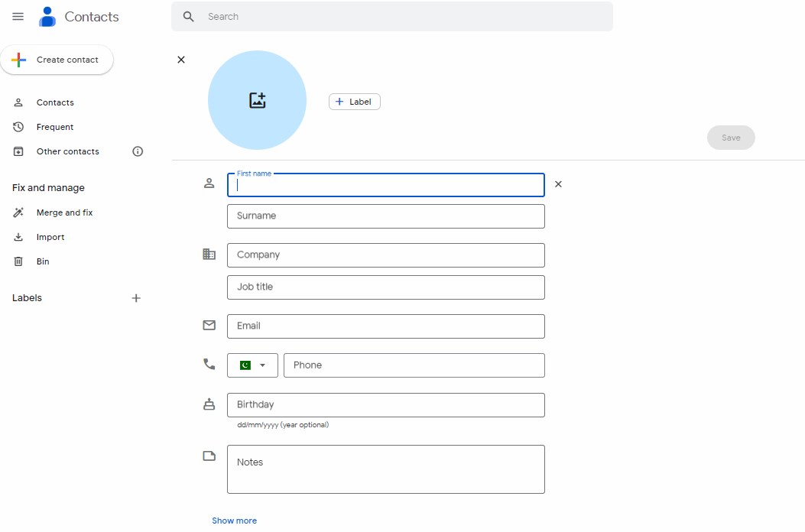Click the info icon beside Other contacts
805x532 pixels.
(x=138, y=151)
